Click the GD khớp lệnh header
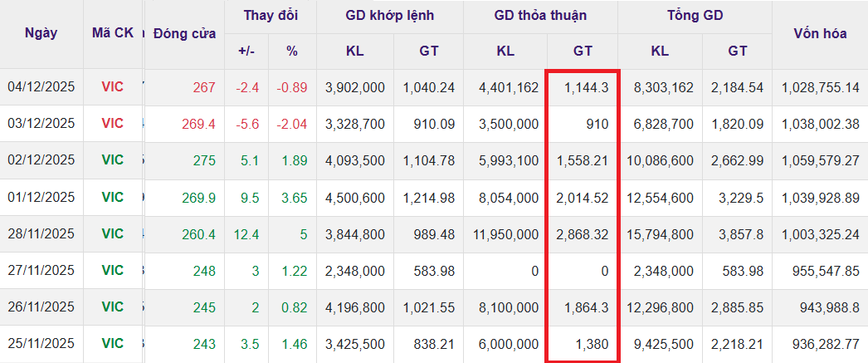The image size is (868, 363). [x=390, y=16]
